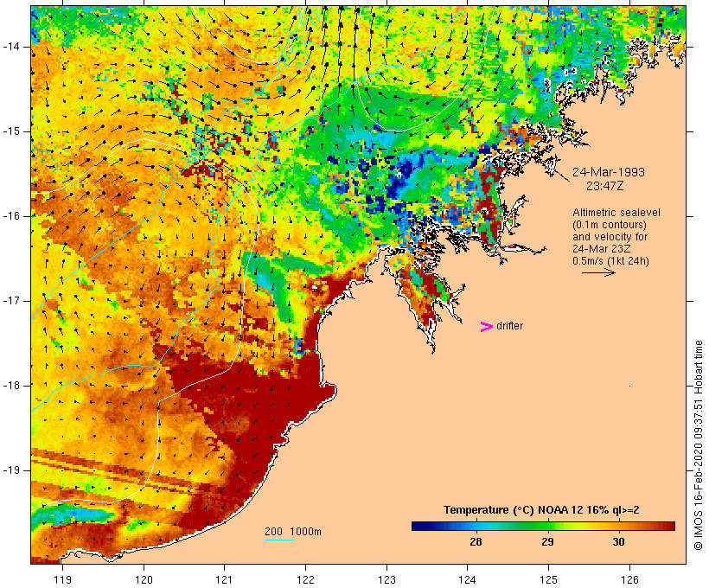709x588 pixels.
Task: Click the -15 latitude axis label
Action: (11, 131)
